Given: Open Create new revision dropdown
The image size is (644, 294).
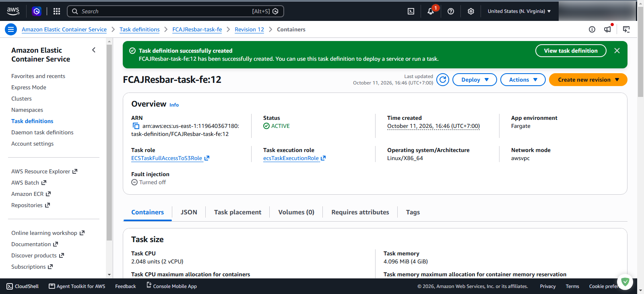Looking at the screenshot, I should coord(588,80).
